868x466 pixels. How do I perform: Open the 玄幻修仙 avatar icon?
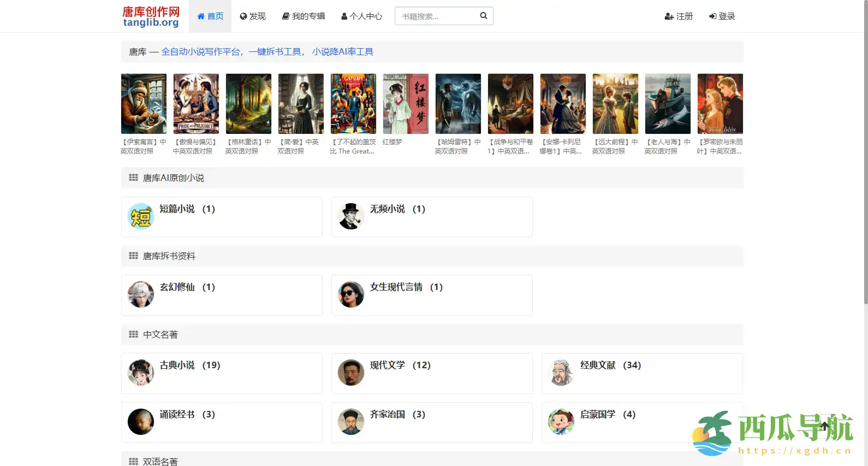click(x=141, y=295)
